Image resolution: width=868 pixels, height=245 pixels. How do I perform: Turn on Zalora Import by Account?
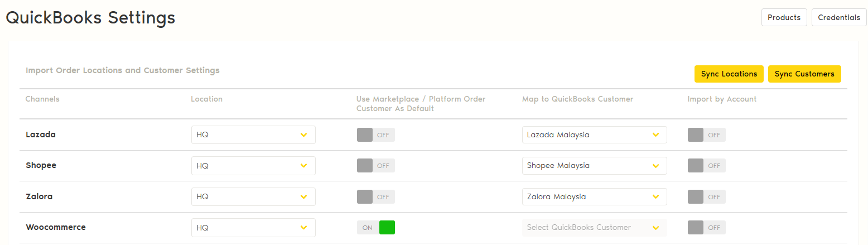[x=706, y=196]
